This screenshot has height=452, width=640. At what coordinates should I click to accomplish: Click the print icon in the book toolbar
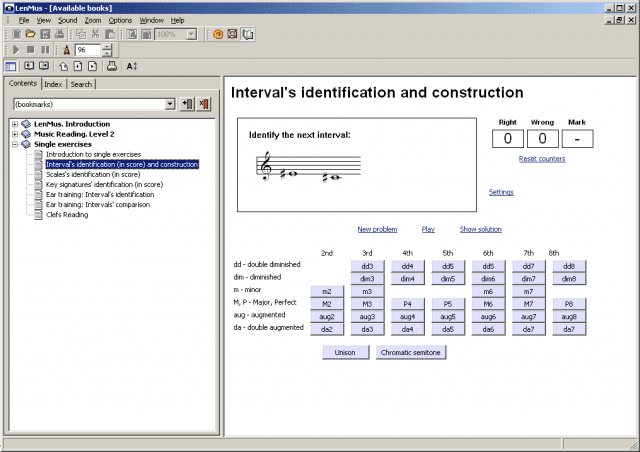coord(112,65)
